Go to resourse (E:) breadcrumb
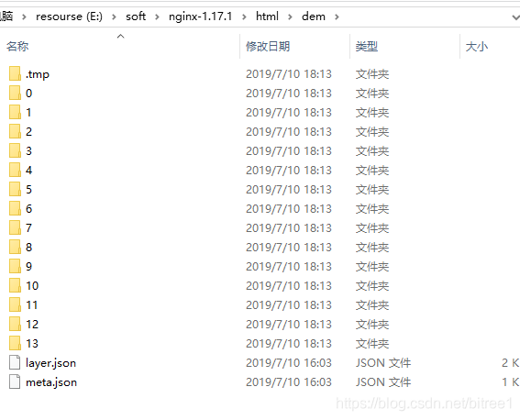520x420 pixels. pyautogui.click(x=69, y=17)
